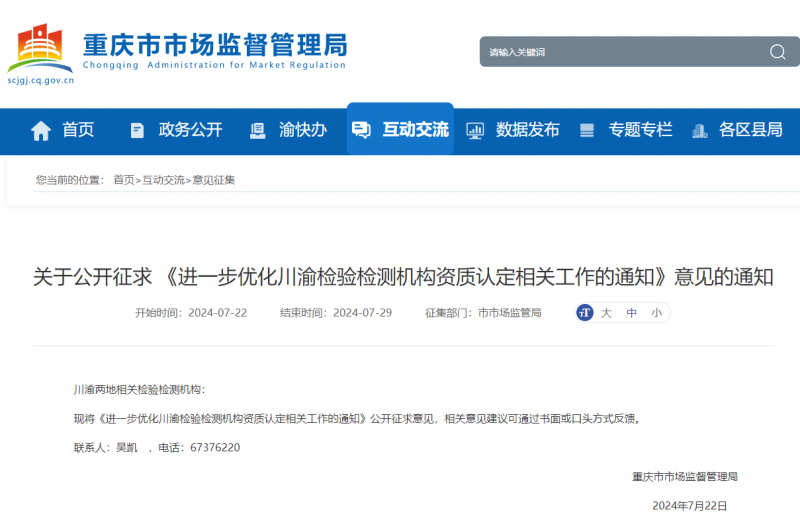Open the 专题专栏 navigation tab
Viewport: 800px width, 520px height.
(x=640, y=130)
